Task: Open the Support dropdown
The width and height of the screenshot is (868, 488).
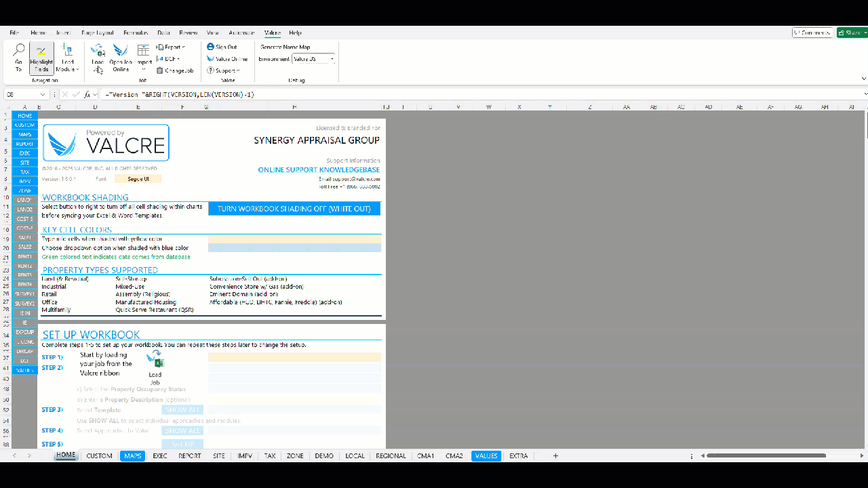Action: coord(223,70)
